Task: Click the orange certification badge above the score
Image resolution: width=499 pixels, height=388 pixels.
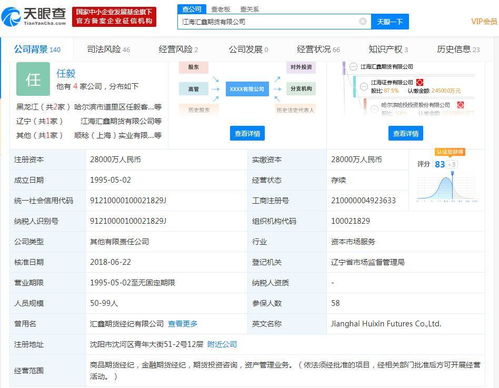Action: click(x=450, y=152)
